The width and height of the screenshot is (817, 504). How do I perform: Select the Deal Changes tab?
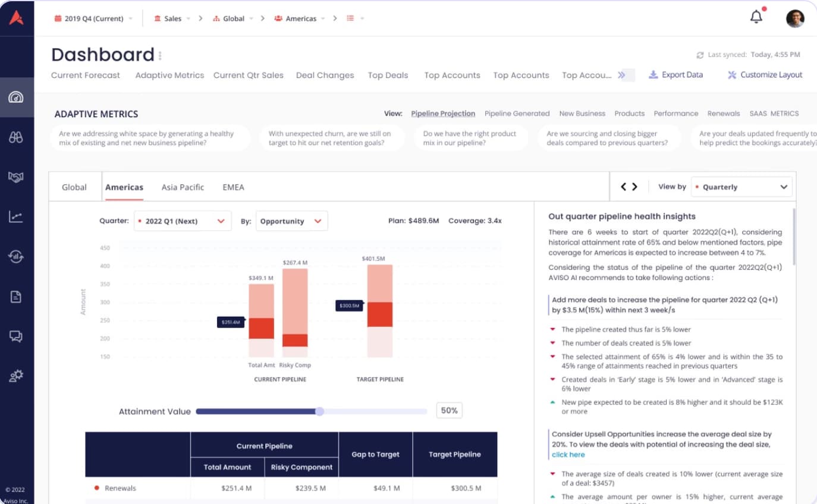pos(325,75)
